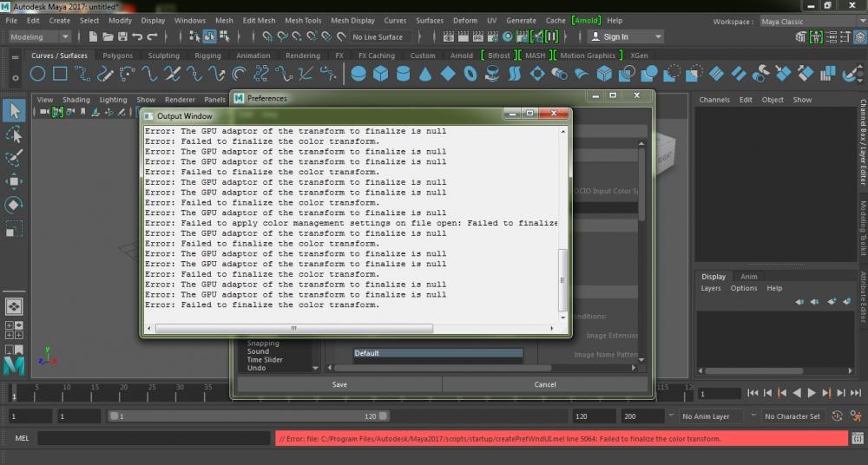Click the NURBS square shelf icon
The image size is (868, 465).
pos(60,75)
